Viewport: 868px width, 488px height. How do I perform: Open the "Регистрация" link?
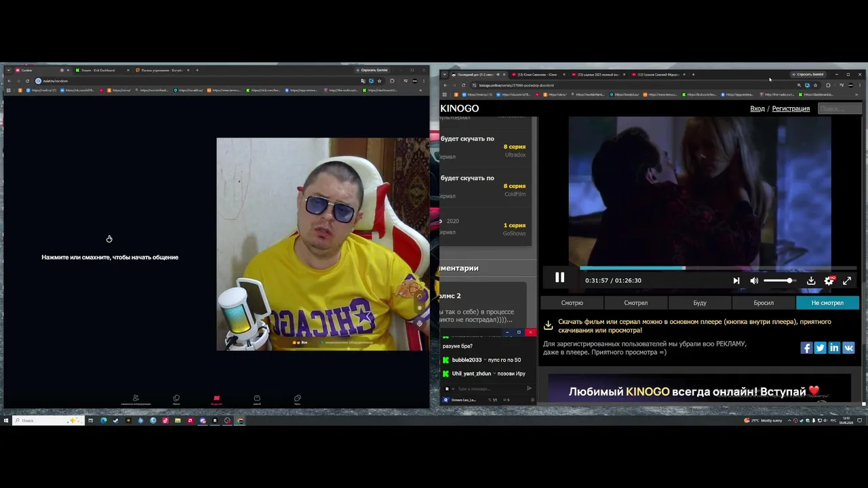pyautogui.click(x=791, y=108)
